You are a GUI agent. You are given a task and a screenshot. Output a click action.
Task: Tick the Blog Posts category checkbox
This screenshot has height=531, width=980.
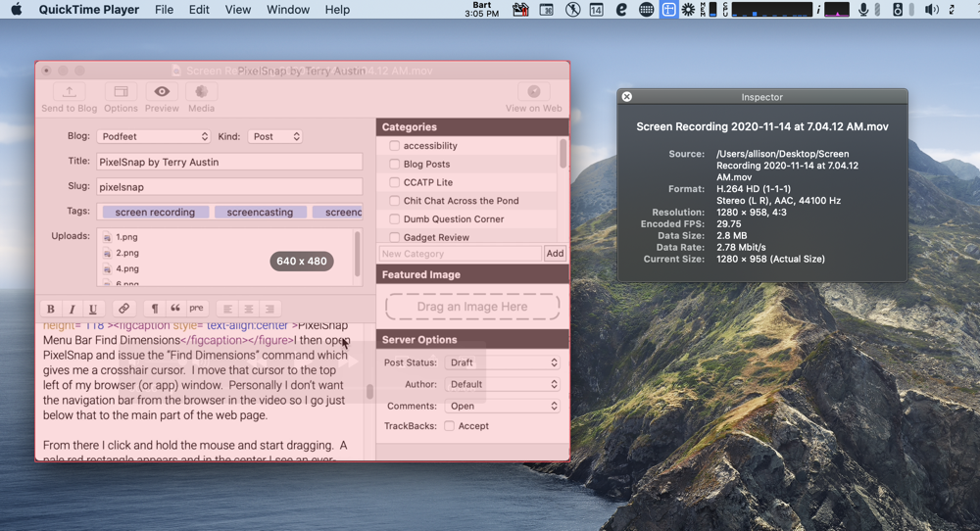(x=394, y=165)
